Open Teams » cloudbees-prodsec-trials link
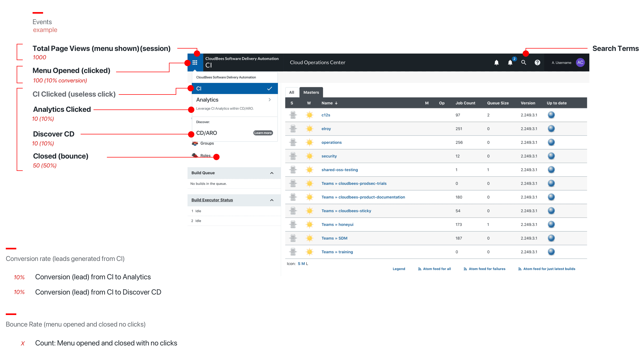The image size is (644, 357). tap(354, 183)
